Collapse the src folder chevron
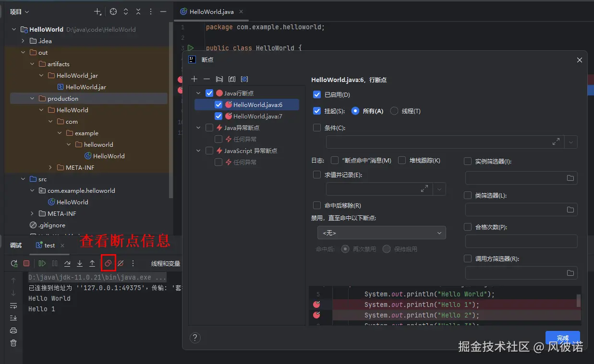594x364 pixels. coord(23,179)
